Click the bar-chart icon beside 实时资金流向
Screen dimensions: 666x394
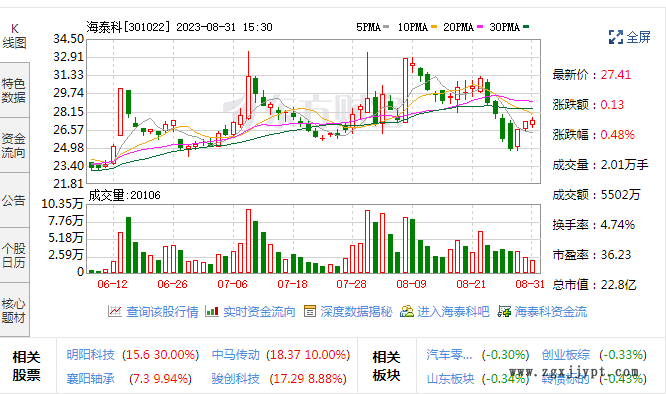212,311
